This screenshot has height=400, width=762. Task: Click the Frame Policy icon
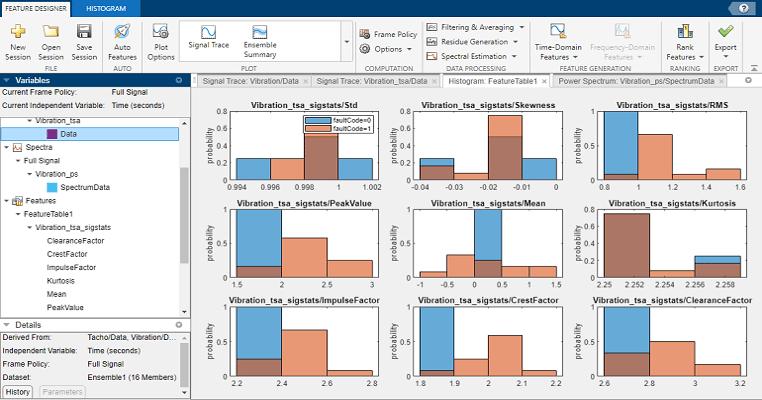tap(364, 34)
